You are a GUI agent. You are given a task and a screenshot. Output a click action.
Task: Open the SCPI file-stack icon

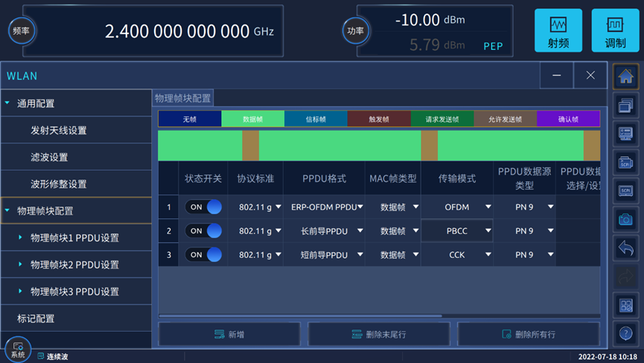625,162
